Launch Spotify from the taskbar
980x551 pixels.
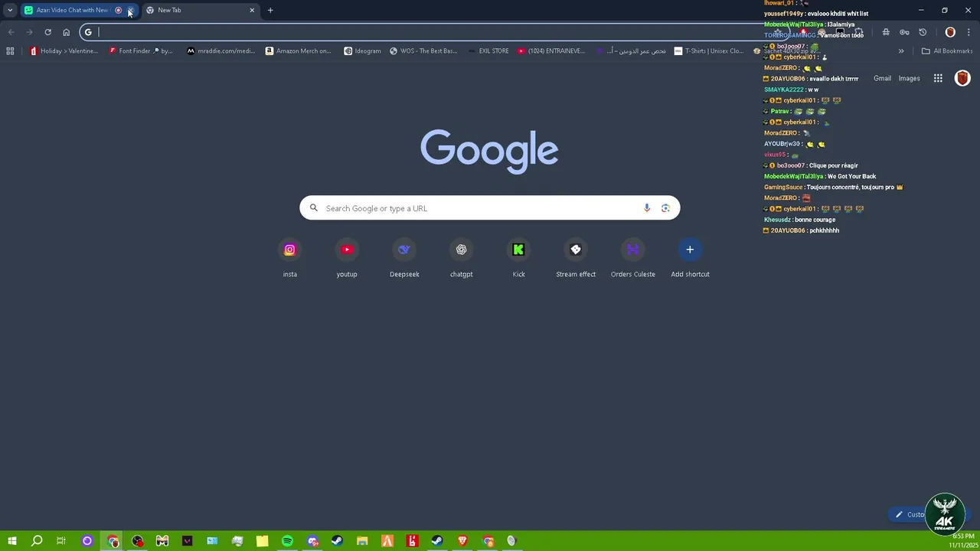point(287,541)
